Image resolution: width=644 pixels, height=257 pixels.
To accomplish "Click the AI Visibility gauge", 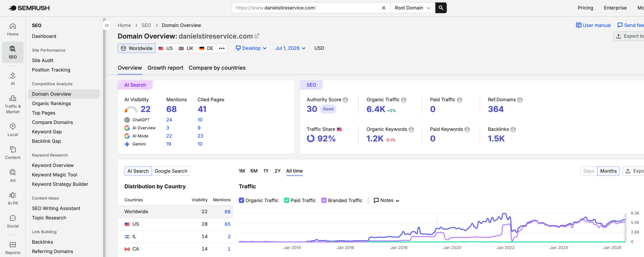I will 131,109.
